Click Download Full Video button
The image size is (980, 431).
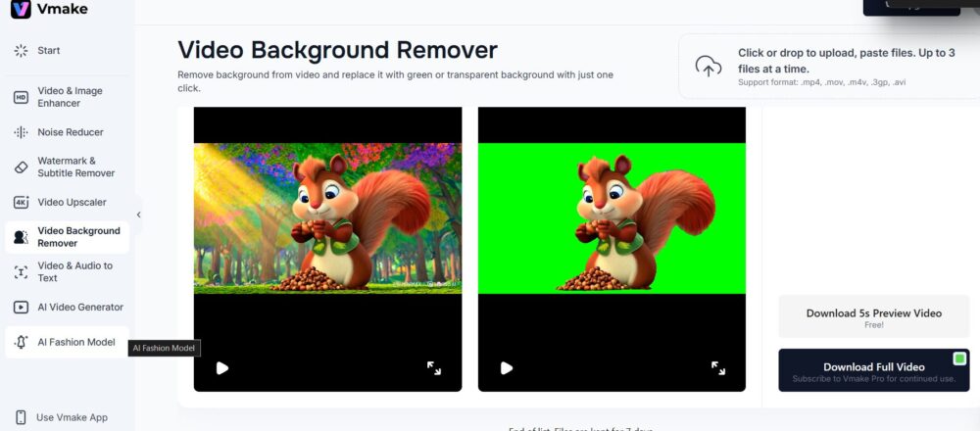[874, 370]
